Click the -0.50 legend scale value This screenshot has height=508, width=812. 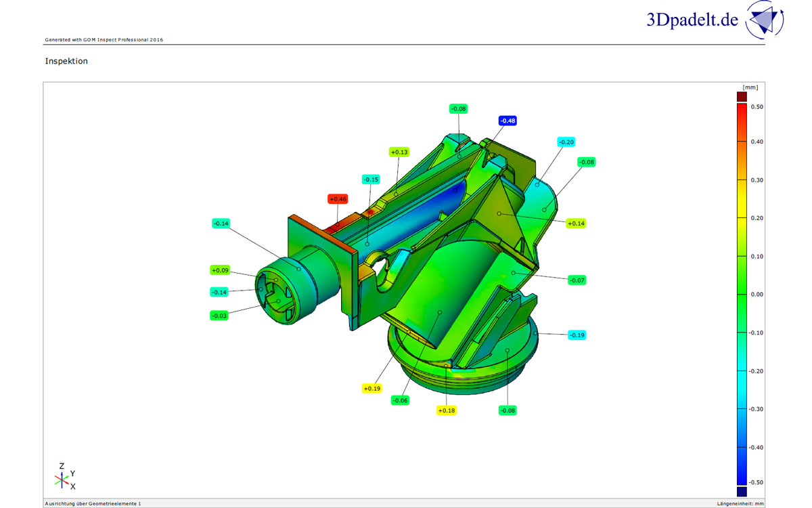(x=757, y=482)
